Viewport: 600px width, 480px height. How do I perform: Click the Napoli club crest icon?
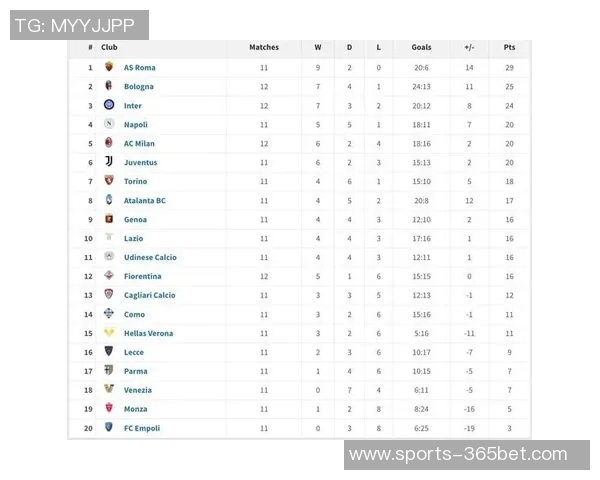pyautogui.click(x=109, y=124)
